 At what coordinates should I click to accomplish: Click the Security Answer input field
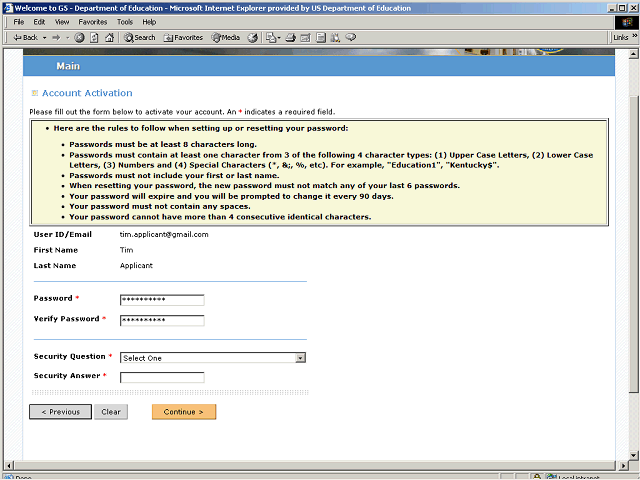162,378
